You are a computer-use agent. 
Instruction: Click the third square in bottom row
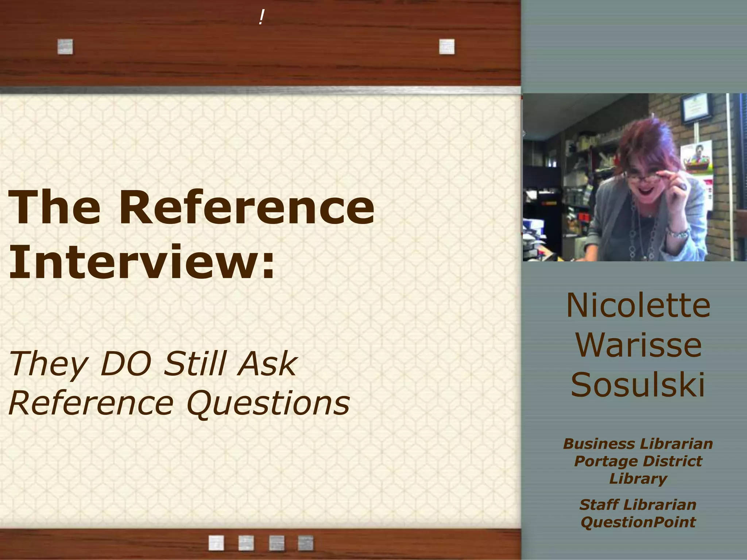tap(276, 543)
